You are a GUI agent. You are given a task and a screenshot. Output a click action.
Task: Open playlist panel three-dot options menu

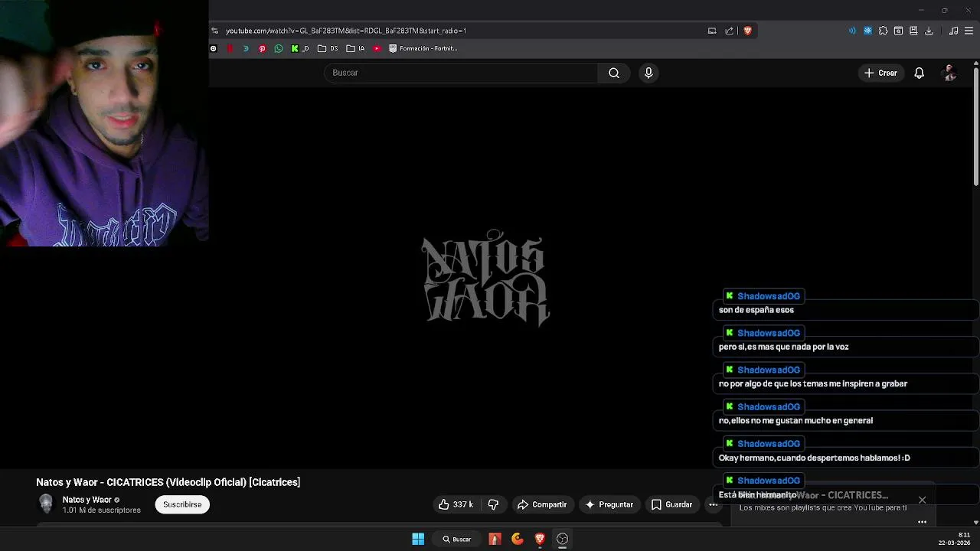(922, 522)
